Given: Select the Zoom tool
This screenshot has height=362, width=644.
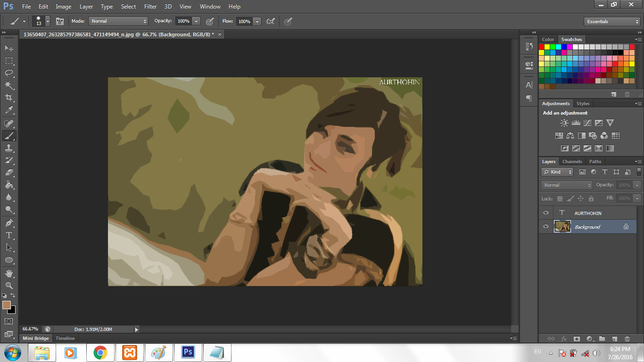Looking at the screenshot, I should coord(9,286).
